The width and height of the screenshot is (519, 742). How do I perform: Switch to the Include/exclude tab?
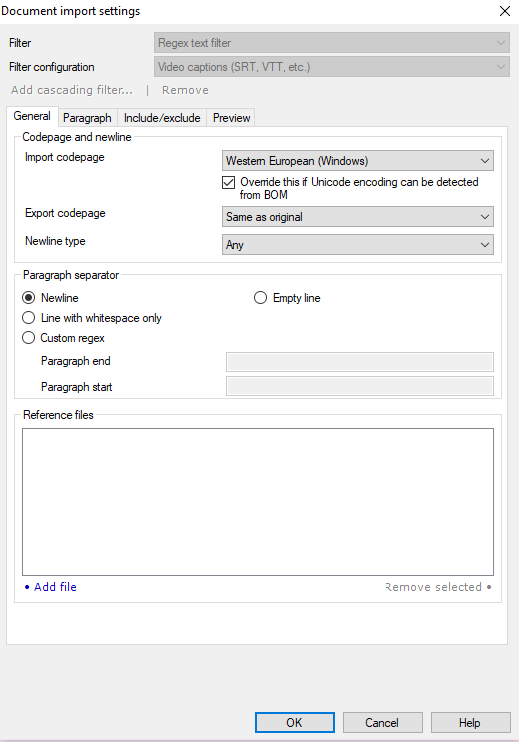point(162,118)
